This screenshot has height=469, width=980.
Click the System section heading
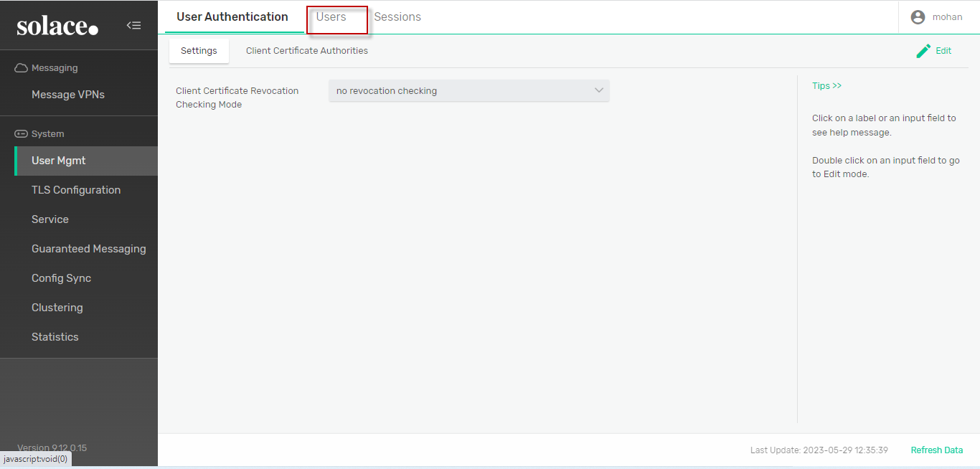click(47, 134)
